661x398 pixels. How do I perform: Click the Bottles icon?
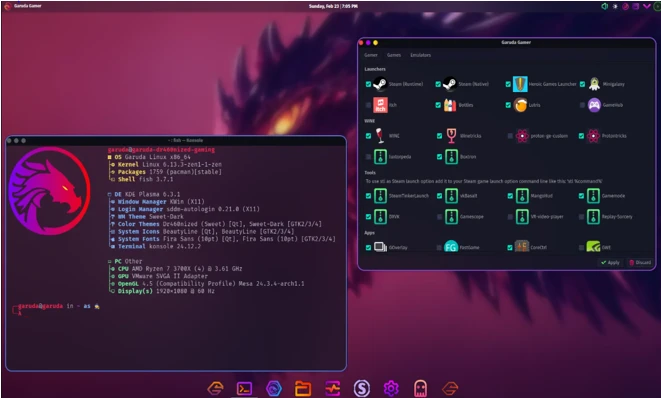450,105
